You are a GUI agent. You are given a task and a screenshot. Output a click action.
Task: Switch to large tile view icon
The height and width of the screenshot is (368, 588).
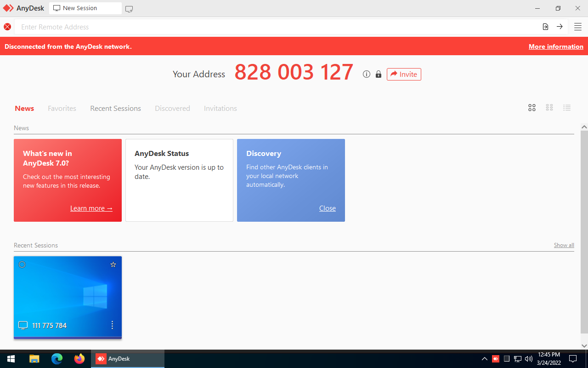click(531, 108)
